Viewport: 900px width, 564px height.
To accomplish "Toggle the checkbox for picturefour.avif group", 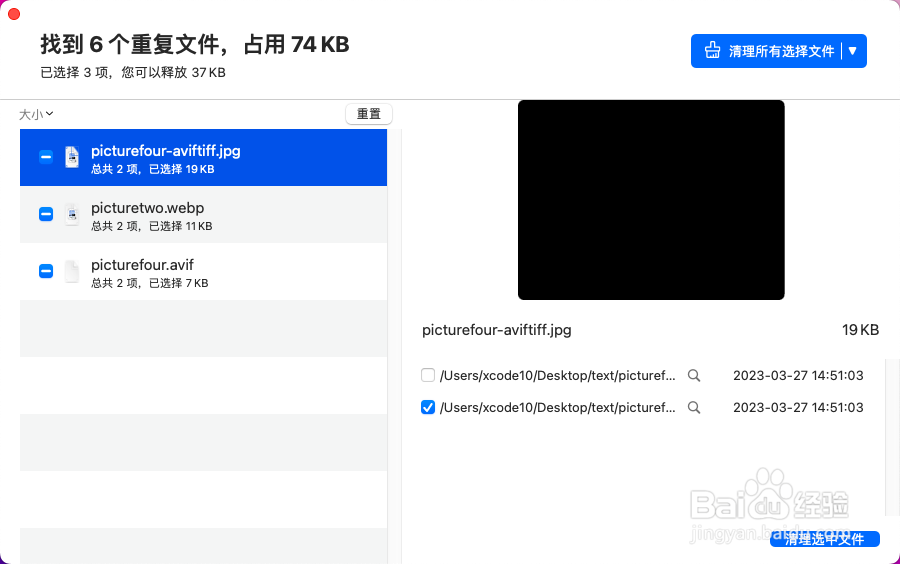I will 46,271.
